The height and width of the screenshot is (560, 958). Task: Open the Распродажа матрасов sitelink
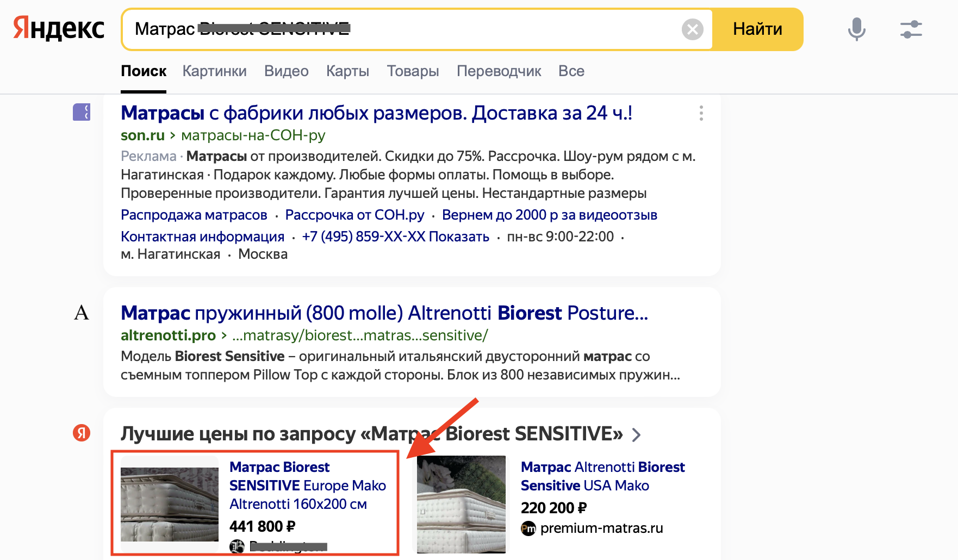tap(194, 215)
